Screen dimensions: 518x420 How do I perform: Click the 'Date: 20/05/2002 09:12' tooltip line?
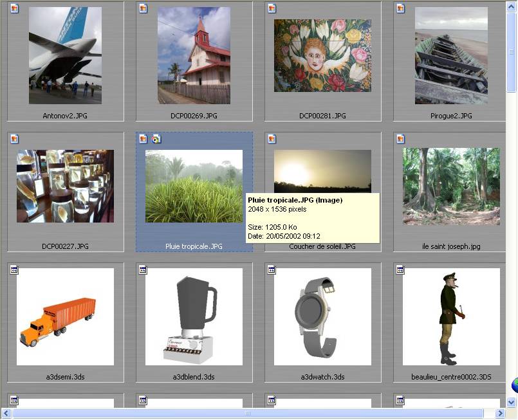tap(284, 236)
